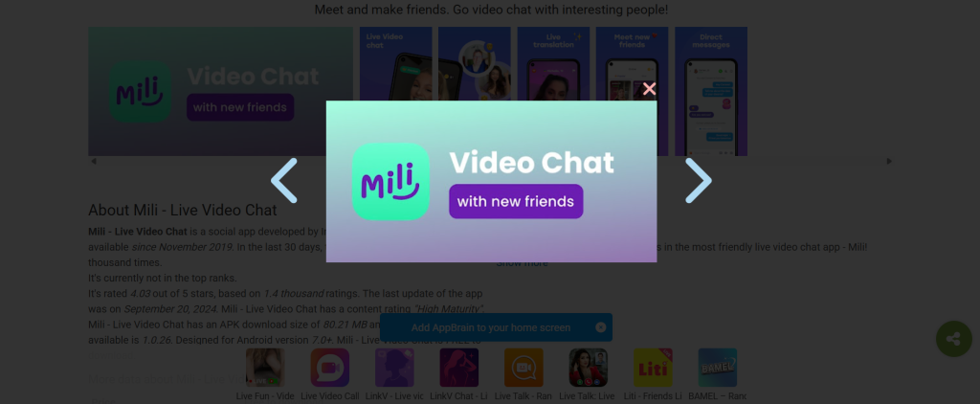980x404 pixels.
Task: Open the Live Fun app icon
Action: (x=265, y=368)
